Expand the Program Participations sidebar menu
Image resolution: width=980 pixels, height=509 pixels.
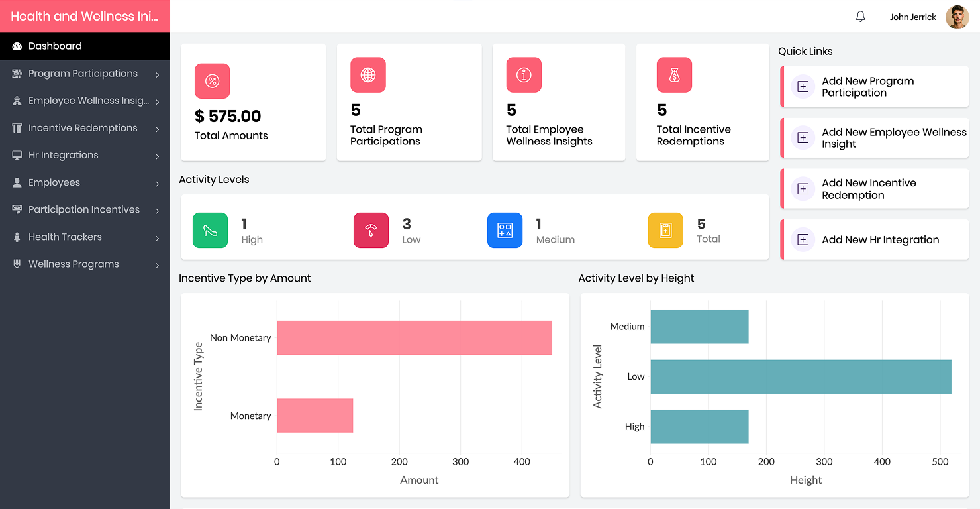point(83,74)
